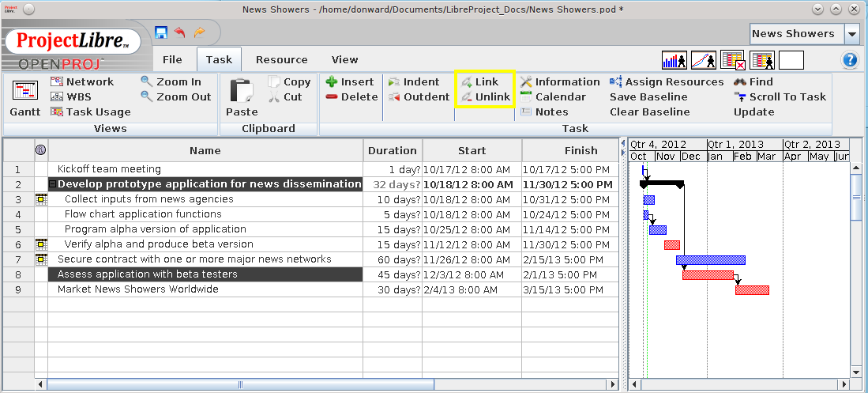Paste from the clipboard

tap(242, 99)
